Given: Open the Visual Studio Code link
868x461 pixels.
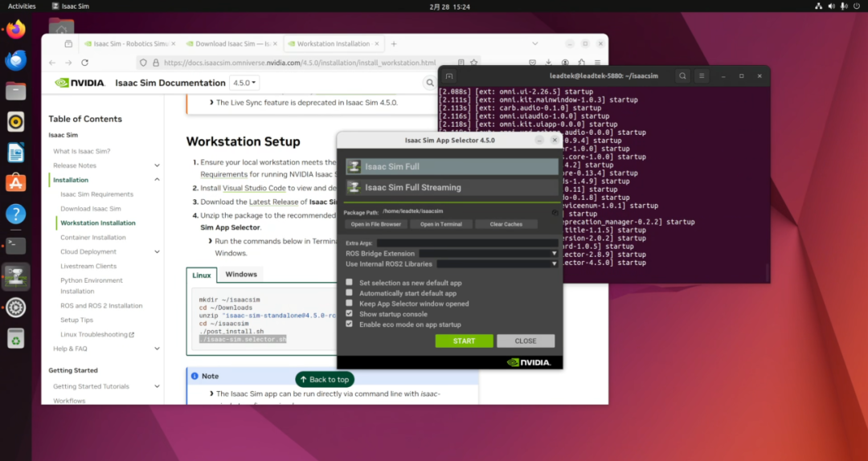Looking at the screenshot, I should point(254,188).
